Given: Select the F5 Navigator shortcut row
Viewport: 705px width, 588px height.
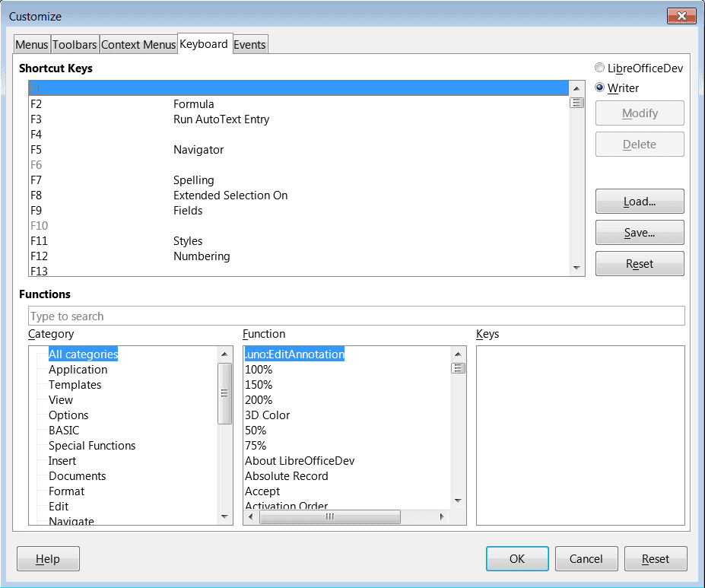Looking at the screenshot, I should pos(299,150).
